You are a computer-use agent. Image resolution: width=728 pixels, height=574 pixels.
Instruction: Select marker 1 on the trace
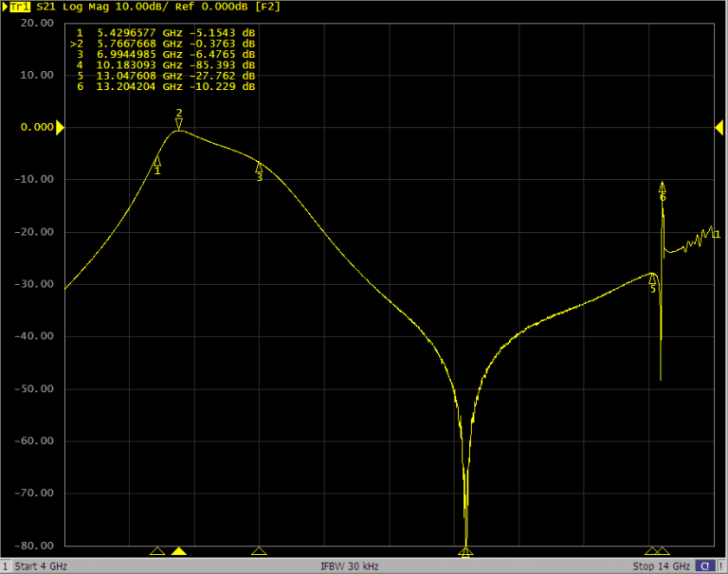point(157,163)
